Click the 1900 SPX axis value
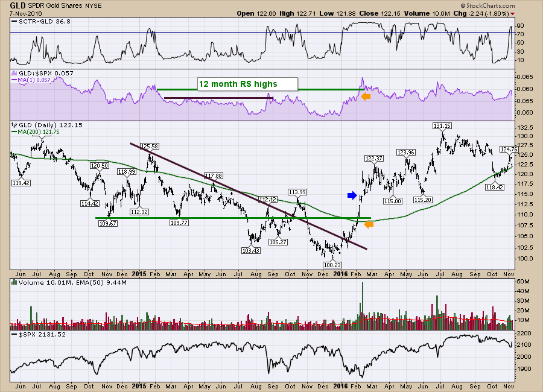Screen dimensions: 543x392 tap(524, 369)
